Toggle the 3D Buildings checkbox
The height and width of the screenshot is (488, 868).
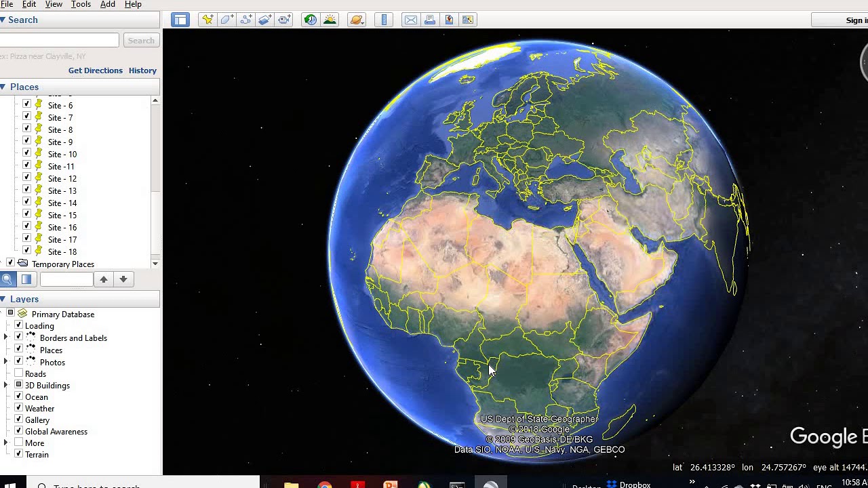19,385
